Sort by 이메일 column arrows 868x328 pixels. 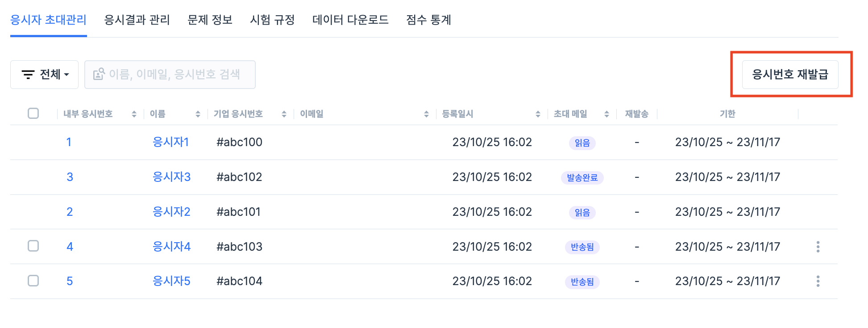pos(426,114)
